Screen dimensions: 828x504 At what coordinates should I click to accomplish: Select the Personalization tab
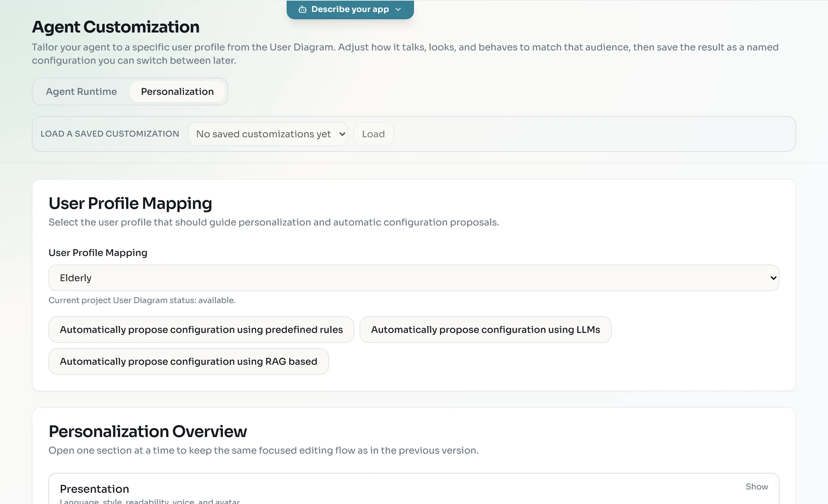click(x=177, y=91)
